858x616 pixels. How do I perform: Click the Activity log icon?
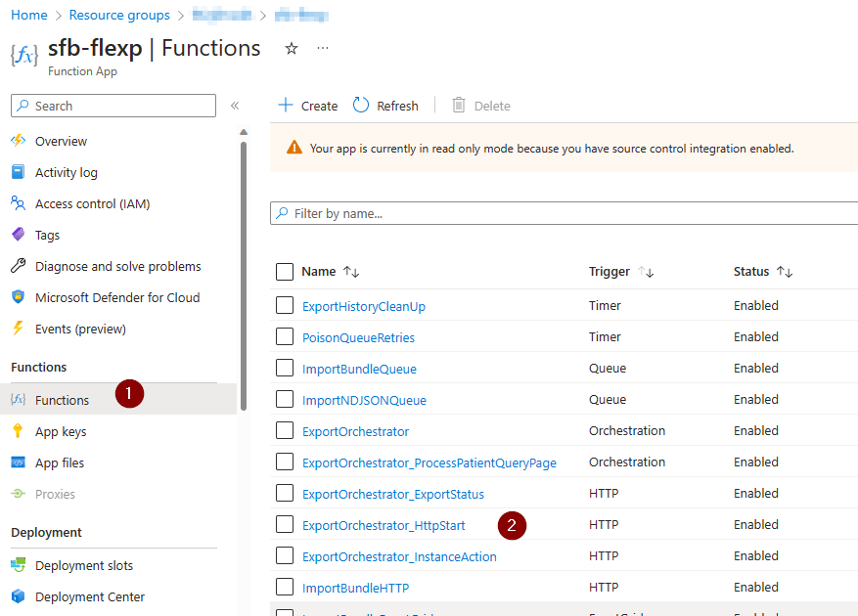point(18,172)
